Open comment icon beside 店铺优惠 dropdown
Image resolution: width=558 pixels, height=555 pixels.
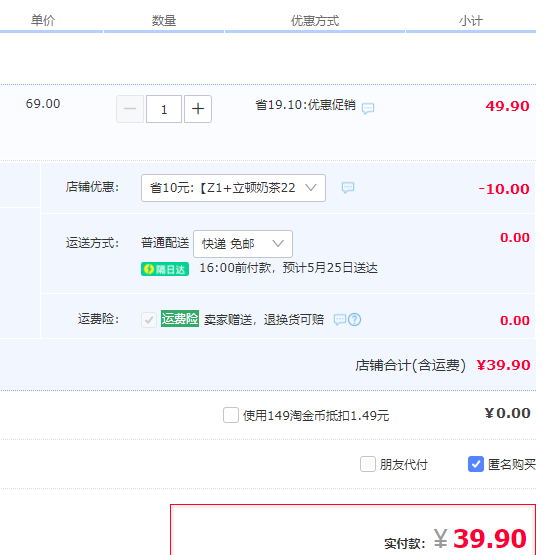coord(348,187)
